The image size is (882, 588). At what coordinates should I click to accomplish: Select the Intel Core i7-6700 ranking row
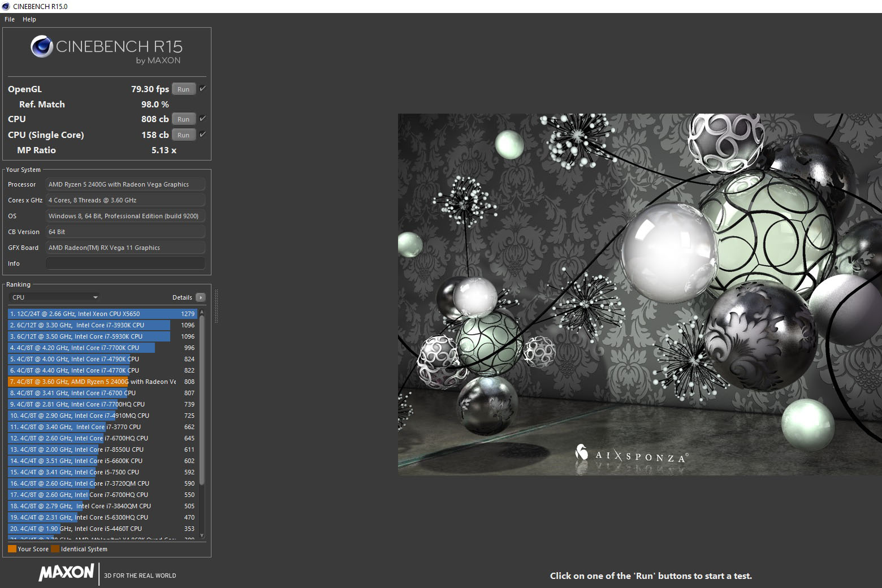(x=102, y=393)
